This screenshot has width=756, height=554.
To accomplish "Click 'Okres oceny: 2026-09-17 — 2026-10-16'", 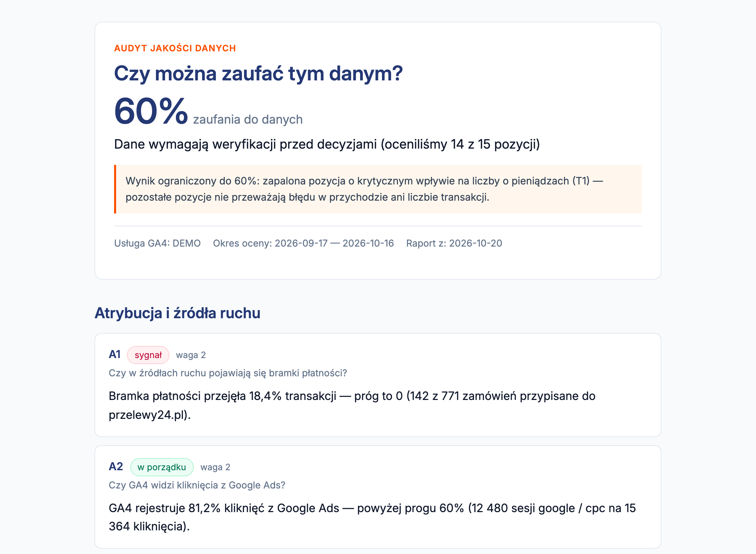I will coord(303,243).
